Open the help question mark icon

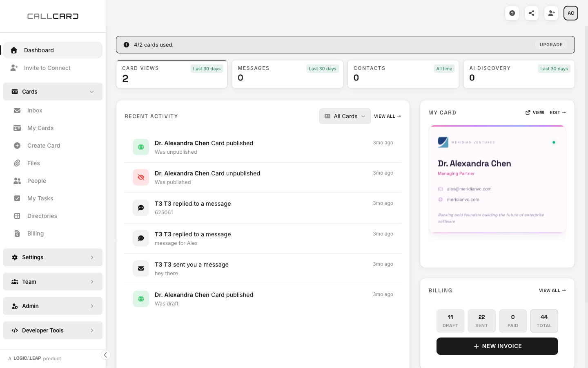[512, 13]
